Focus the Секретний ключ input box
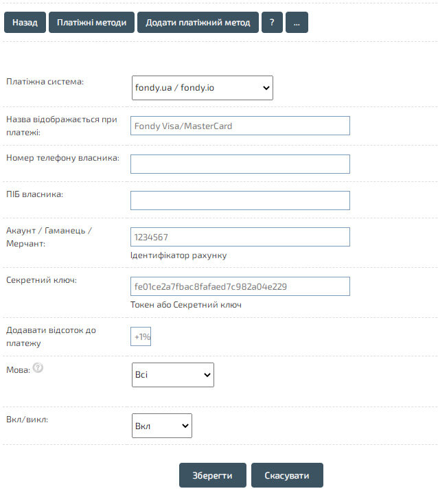The width and height of the screenshot is (438, 504). point(240,286)
